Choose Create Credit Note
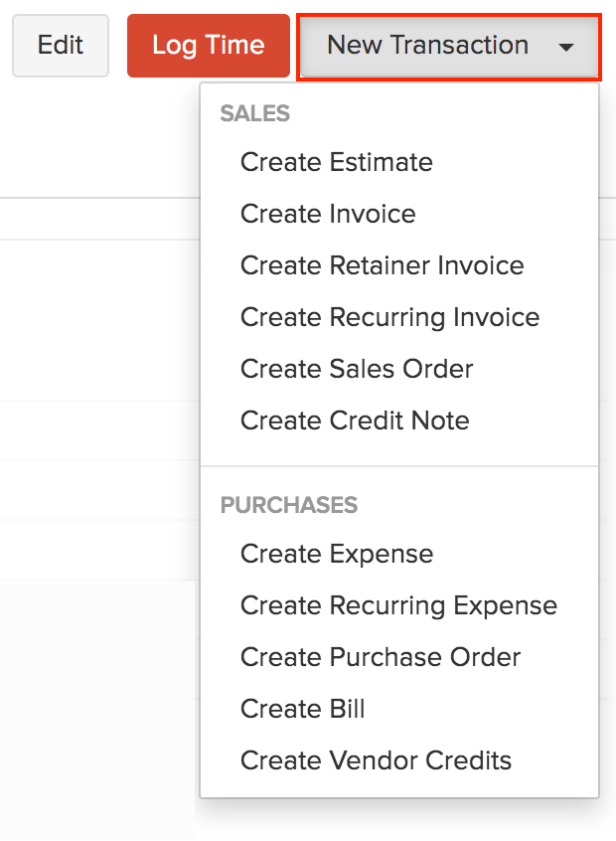The height and width of the screenshot is (841, 616). tap(355, 420)
